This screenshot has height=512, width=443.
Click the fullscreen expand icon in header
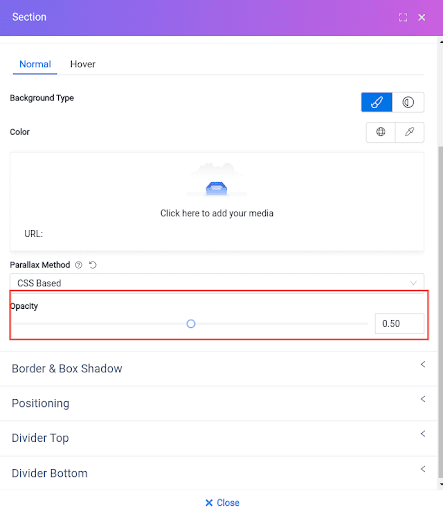[403, 17]
